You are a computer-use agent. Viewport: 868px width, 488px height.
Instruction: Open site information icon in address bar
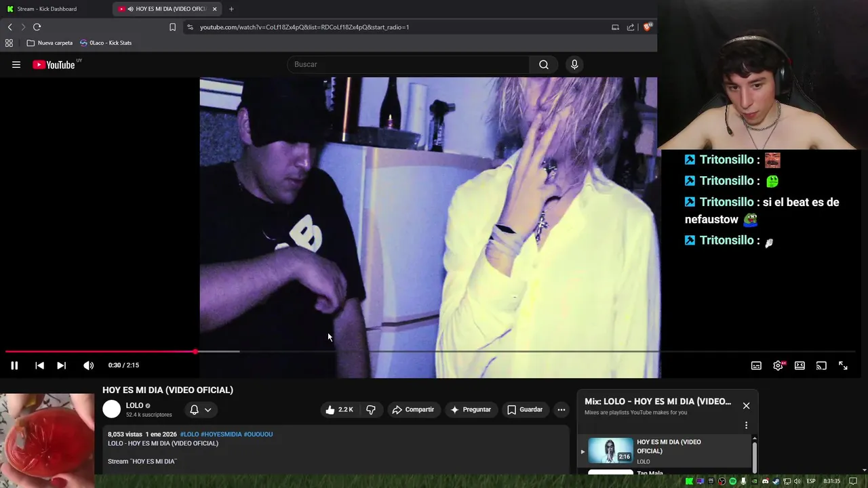(x=190, y=27)
